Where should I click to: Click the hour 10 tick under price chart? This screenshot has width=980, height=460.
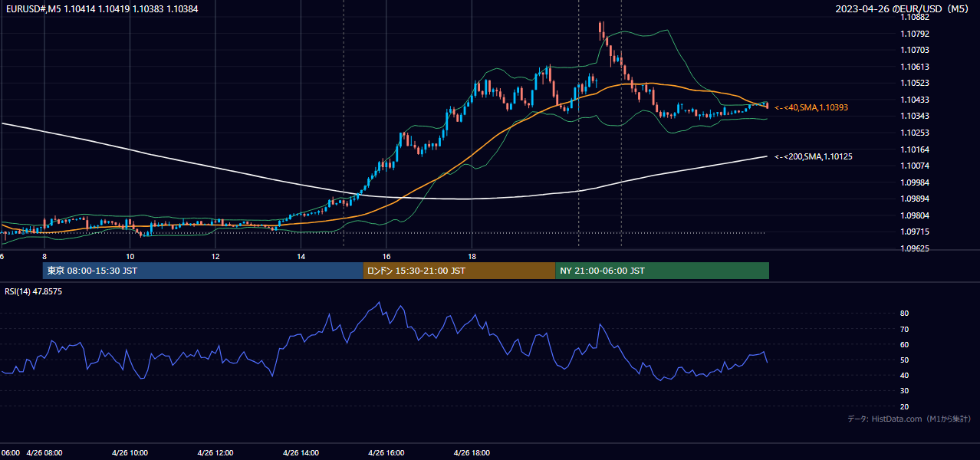coord(130,256)
